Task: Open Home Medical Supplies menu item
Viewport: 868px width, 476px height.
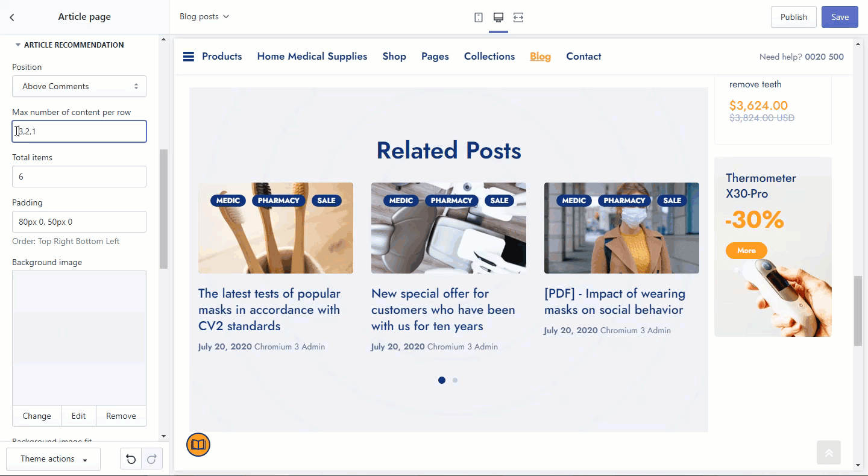Action: tap(312, 57)
